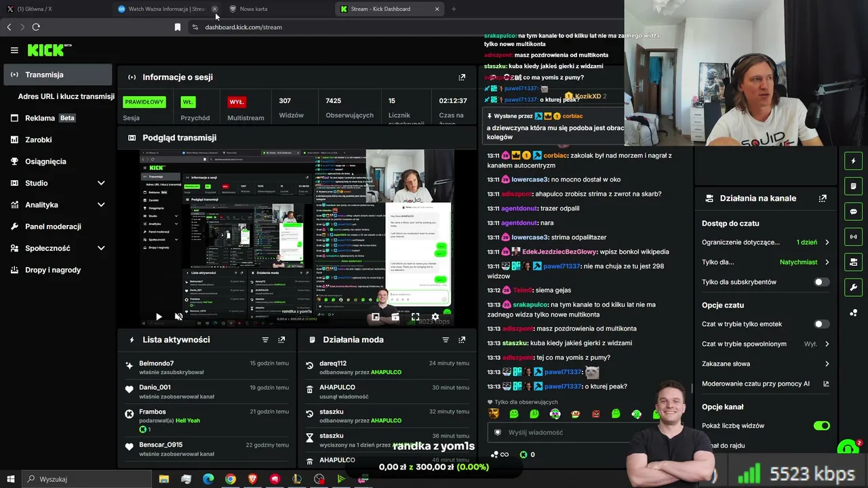Screen dimensions: 868x488
Task: Click the chat bubble icon in right sidebar
Action: pos(853,211)
